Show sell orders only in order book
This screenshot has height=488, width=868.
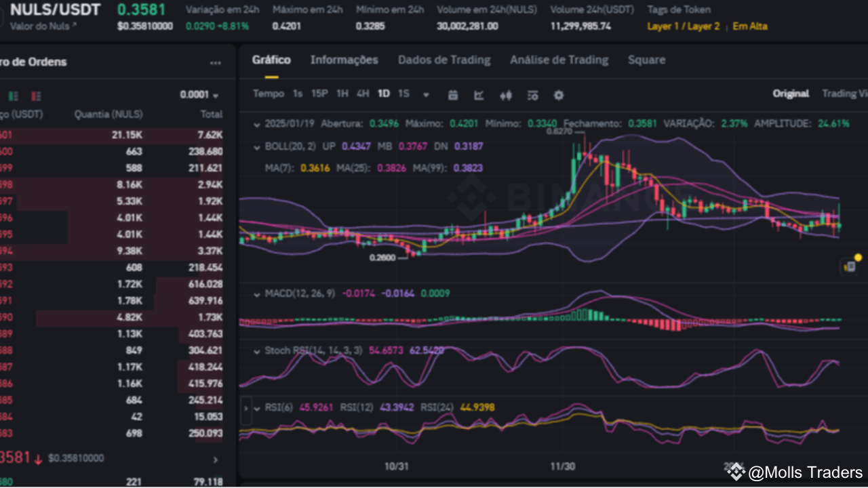tap(36, 96)
